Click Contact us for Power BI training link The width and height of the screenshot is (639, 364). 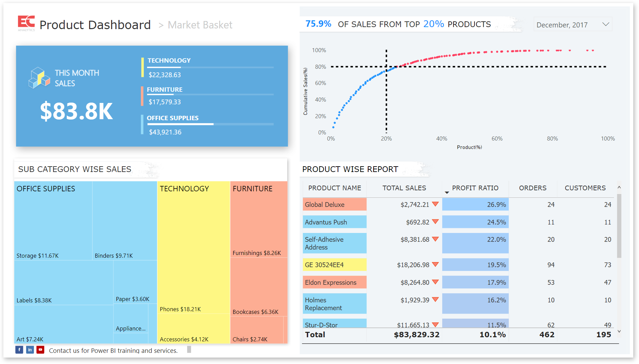coord(113,350)
